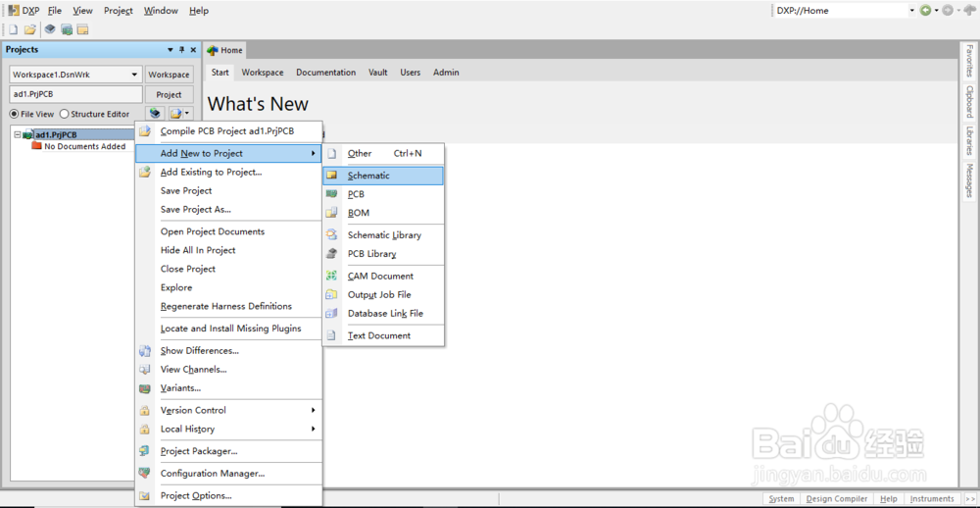Open the File menu
The height and width of the screenshot is (508, 980).
pyautogui.click(x=55, y=11)
